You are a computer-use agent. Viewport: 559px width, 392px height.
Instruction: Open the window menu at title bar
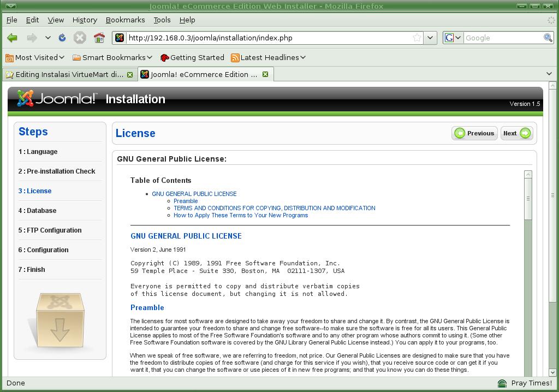(11, 5)
